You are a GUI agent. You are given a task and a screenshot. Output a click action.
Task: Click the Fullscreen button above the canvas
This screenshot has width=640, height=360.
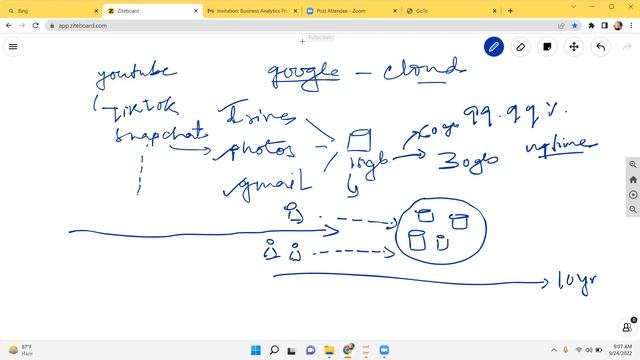coord(320,38)
